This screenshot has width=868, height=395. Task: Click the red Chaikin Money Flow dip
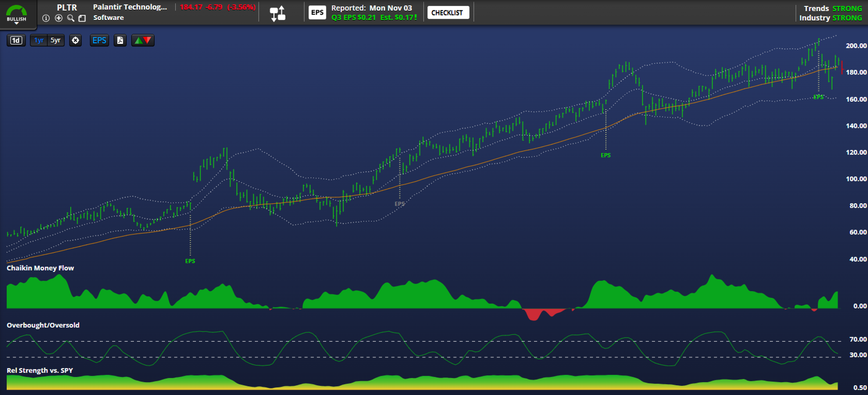(534, 315)
